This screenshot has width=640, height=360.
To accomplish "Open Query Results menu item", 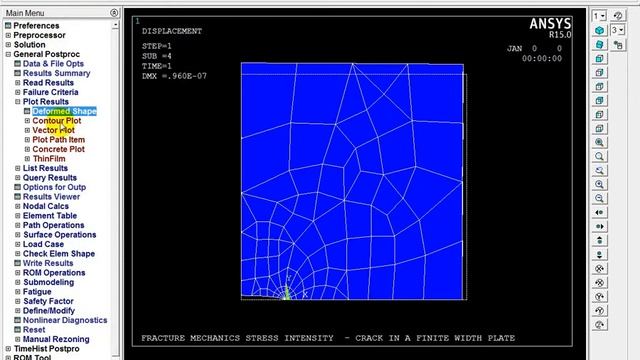I will pyautogui.click(x=50, y=178).
